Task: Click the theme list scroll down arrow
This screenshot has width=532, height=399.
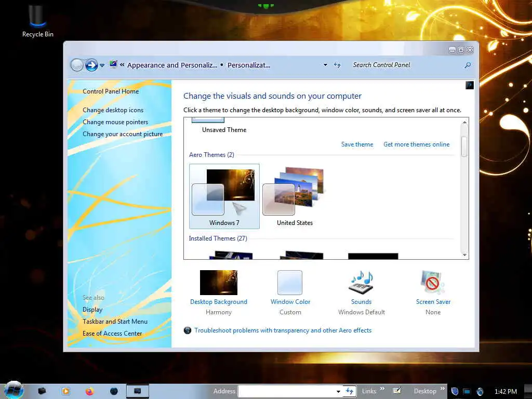Action: coord(464,255)
